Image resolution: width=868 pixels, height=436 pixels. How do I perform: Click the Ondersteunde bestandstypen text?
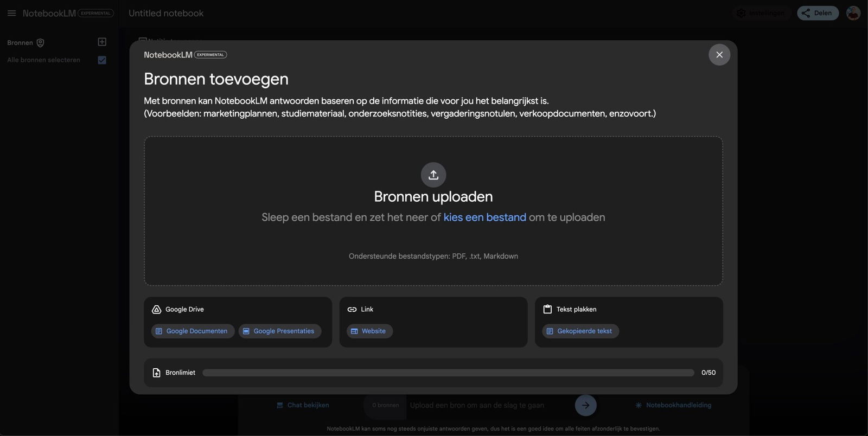(433, 256)
